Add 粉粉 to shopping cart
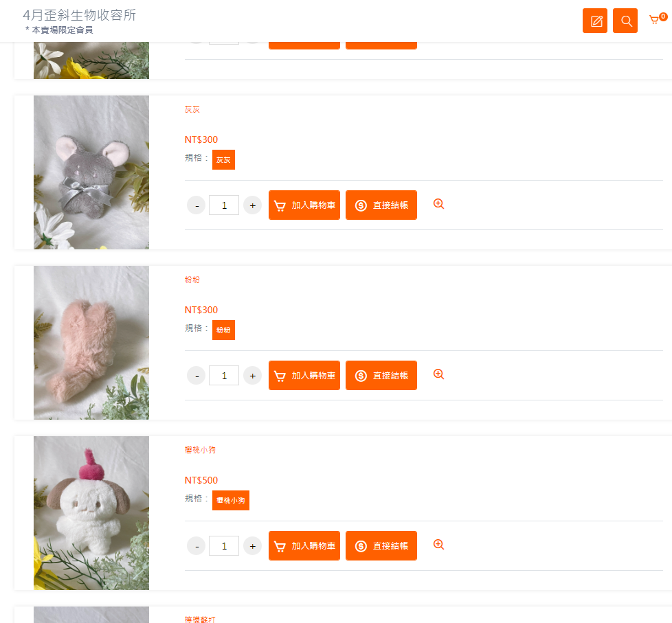672x623 pixels. point(304,376)
